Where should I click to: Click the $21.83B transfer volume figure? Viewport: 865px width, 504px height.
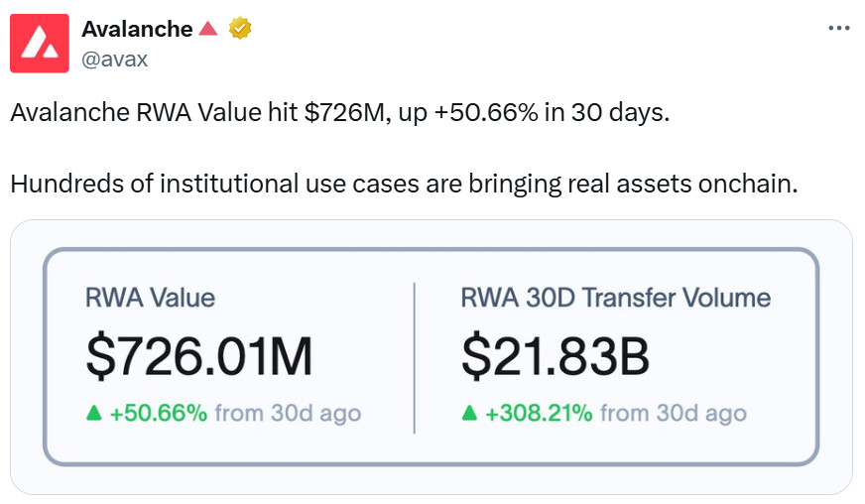pyautogui.click(x=556, y=356)
